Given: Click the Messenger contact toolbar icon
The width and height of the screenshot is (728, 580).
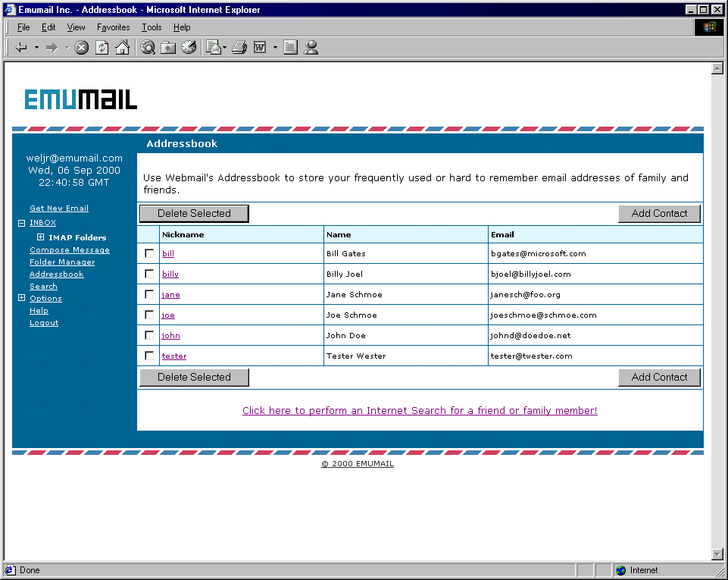Looking at the screenshot, I should tap(311, 48).
